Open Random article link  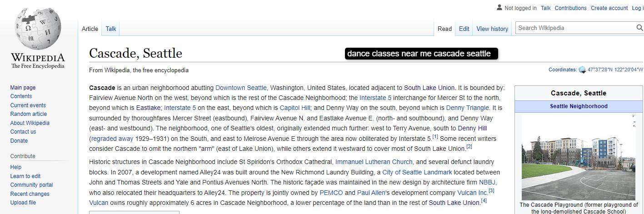pyautogui.click(x=28, y=114)
